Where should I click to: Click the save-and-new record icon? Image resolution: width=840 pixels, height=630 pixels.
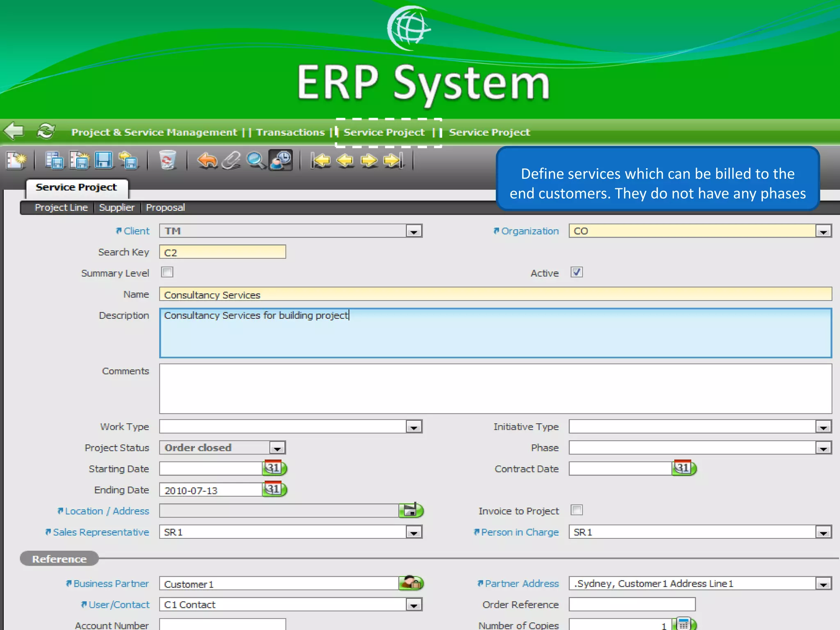(x=79, y=160)
